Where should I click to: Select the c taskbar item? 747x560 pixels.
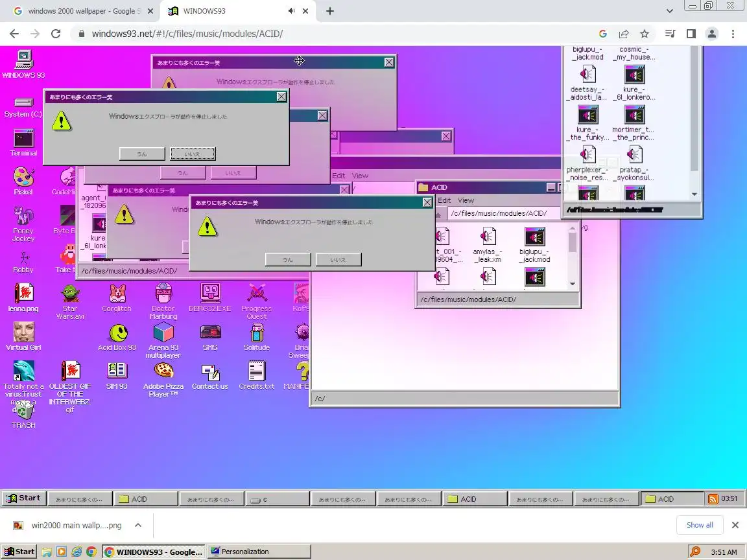click(277, 498)
